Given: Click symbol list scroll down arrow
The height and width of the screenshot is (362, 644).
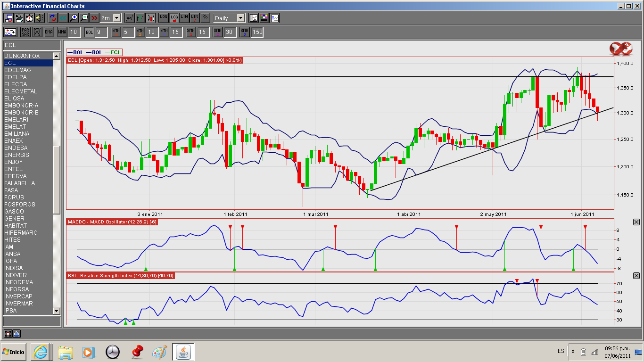Looking at the screenshot, I should pyautogui.click(x=57, y=311).
